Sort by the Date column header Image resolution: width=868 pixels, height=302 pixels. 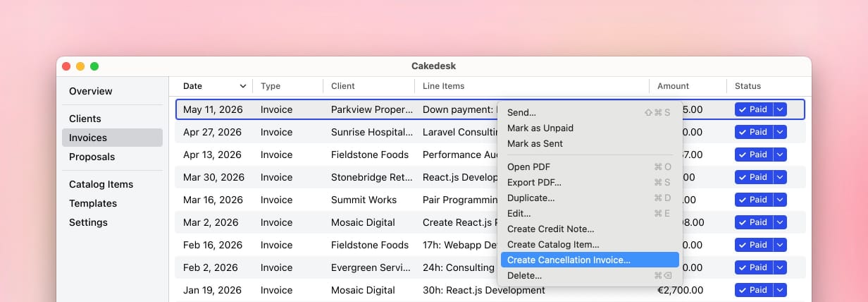[x=214, y=86]
